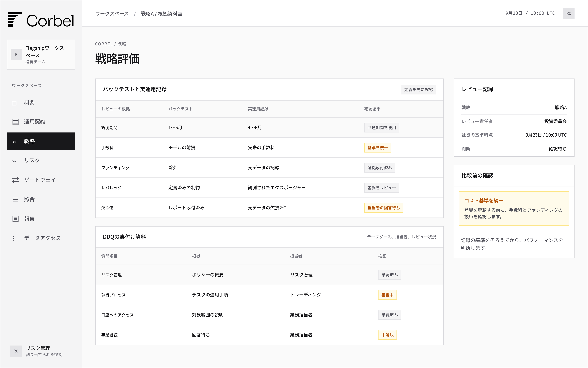Click the 元データの欠損2件 cell
The width and height of the screenshot is (588, 368).
pyautogui.click(x=267, y=208)
